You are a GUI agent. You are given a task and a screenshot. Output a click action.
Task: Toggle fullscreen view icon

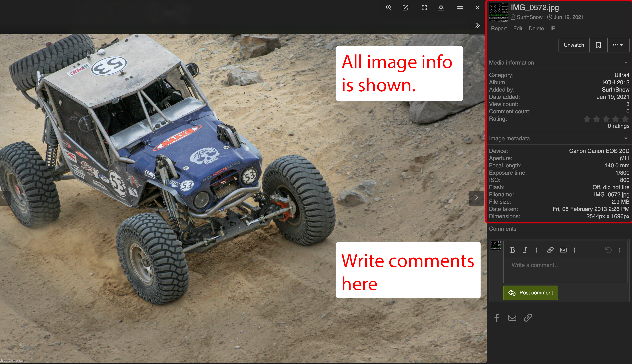point(424,7)
